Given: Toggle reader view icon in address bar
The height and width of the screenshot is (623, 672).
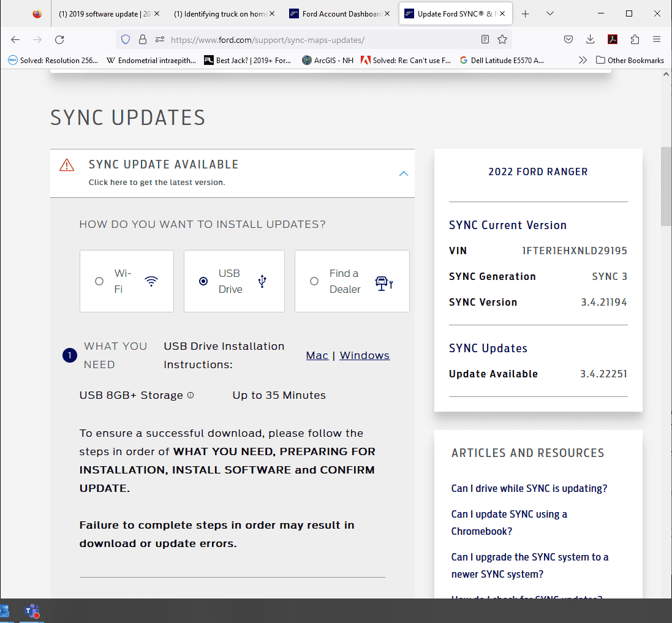Looking at the screenshot, I should (485, 39).
